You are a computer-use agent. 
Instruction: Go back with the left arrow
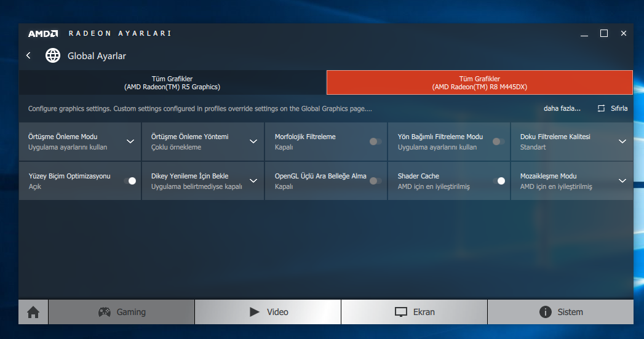28,55
